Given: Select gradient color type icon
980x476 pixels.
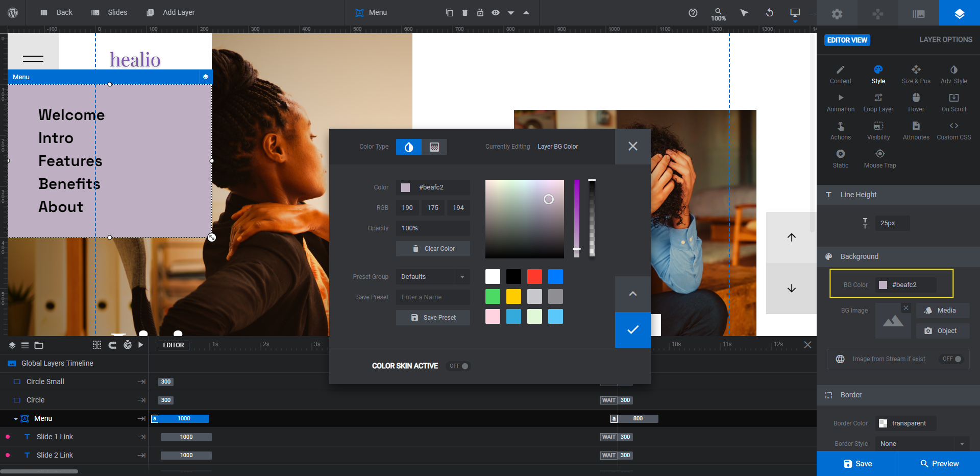Looking at the screenshot, I should tap(434, 147).
